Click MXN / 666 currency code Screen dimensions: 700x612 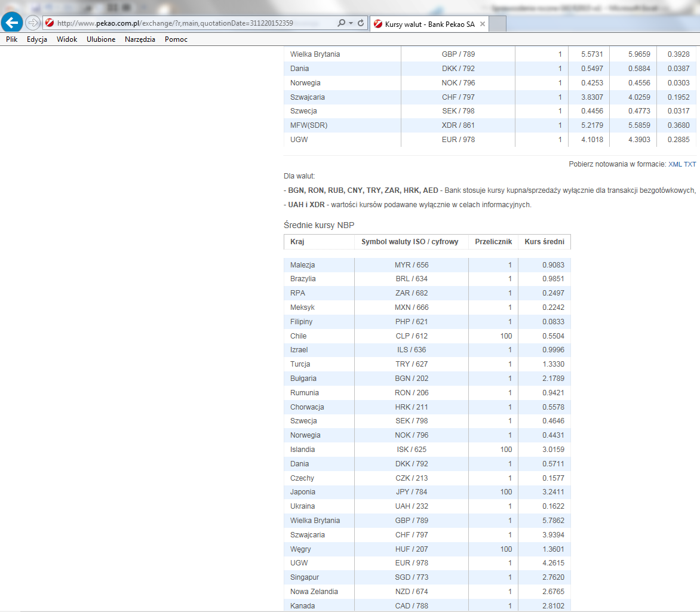[x=412, y=307]
